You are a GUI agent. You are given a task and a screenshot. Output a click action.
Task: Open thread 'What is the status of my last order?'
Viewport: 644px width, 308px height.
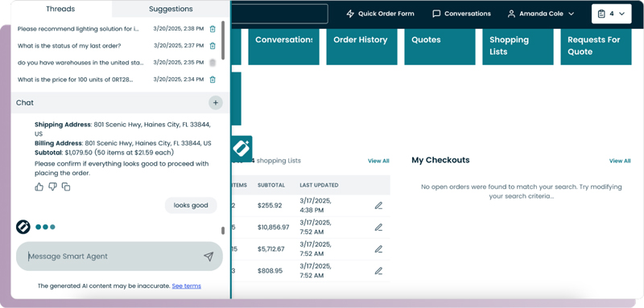[69, 46]
